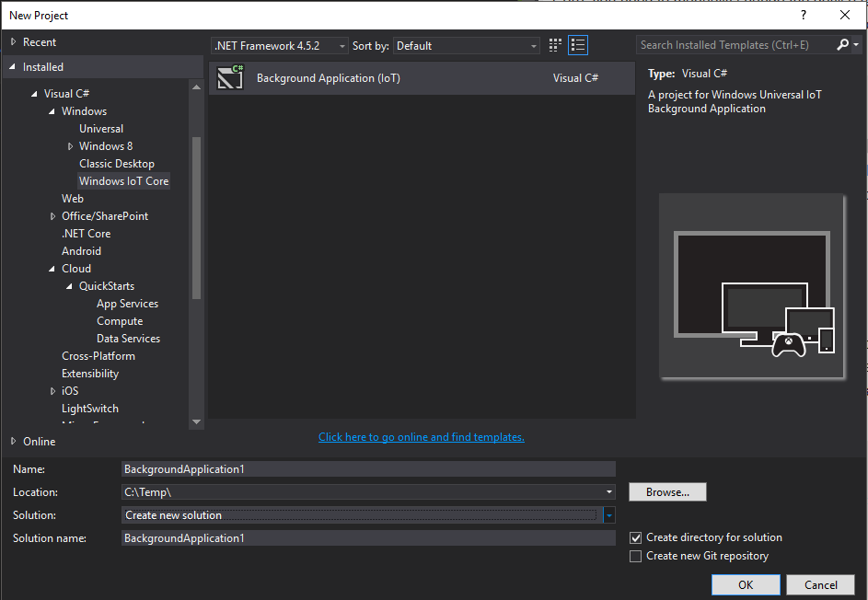Click the Browse... button
Viewport: 868px width, 600px height.
[667, 492]
